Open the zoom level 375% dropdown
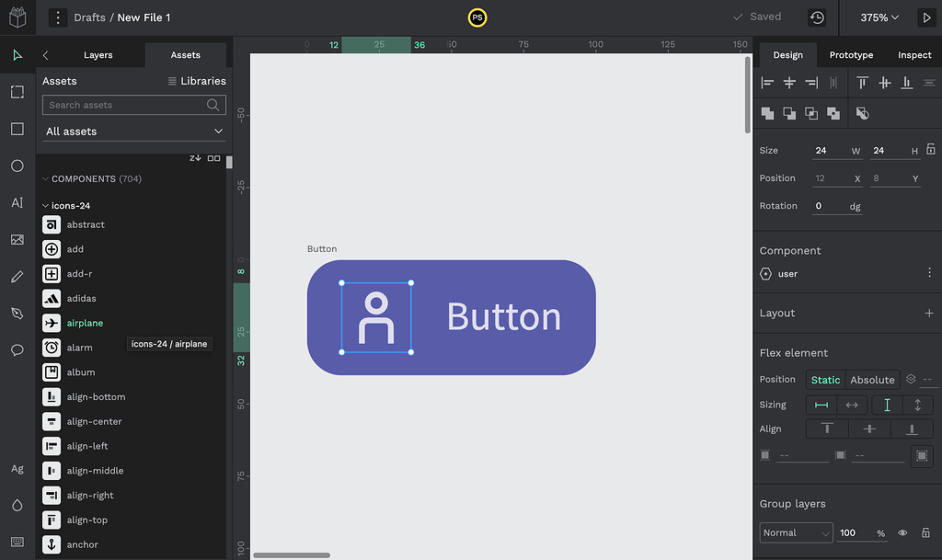 click(x=879, y=17)
